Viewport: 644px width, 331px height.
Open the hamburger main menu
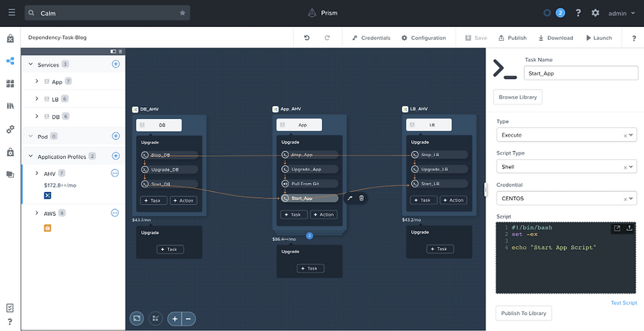[12, 13]
